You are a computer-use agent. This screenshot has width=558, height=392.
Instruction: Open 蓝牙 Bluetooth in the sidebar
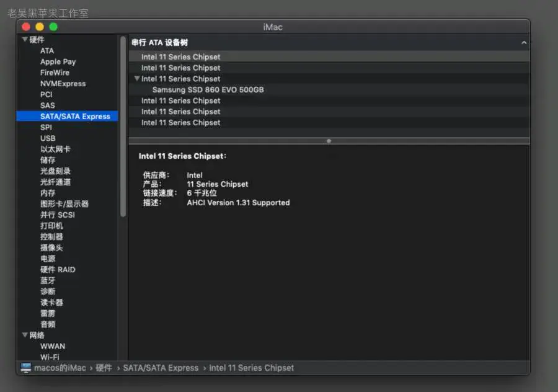coord(48,280)
